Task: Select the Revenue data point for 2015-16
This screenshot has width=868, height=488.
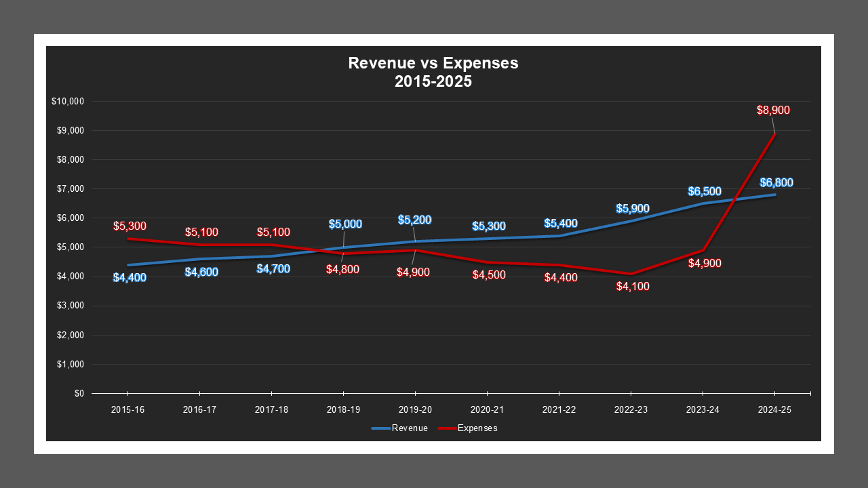Action: 128,264
